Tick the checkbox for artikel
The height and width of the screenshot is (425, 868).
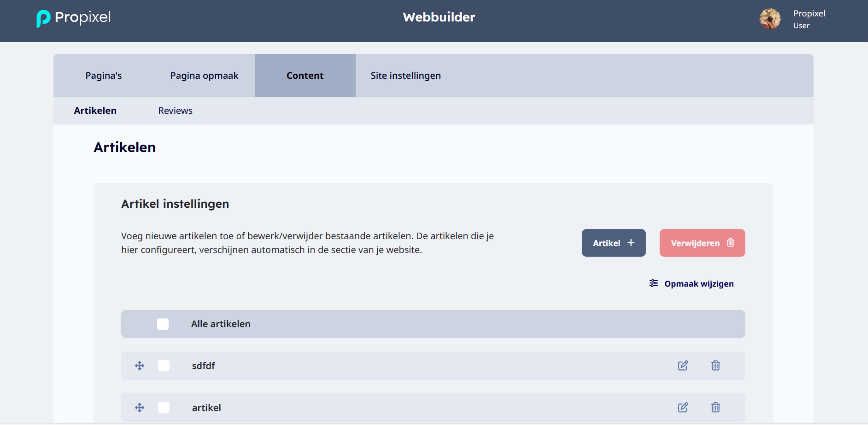(x=164, y=407)
